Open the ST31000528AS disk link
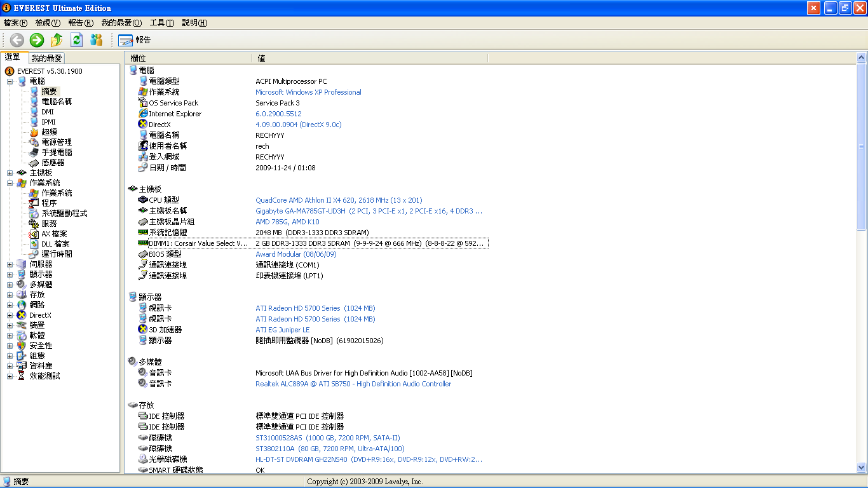The image size is (868, 488). tap(328, 438)
